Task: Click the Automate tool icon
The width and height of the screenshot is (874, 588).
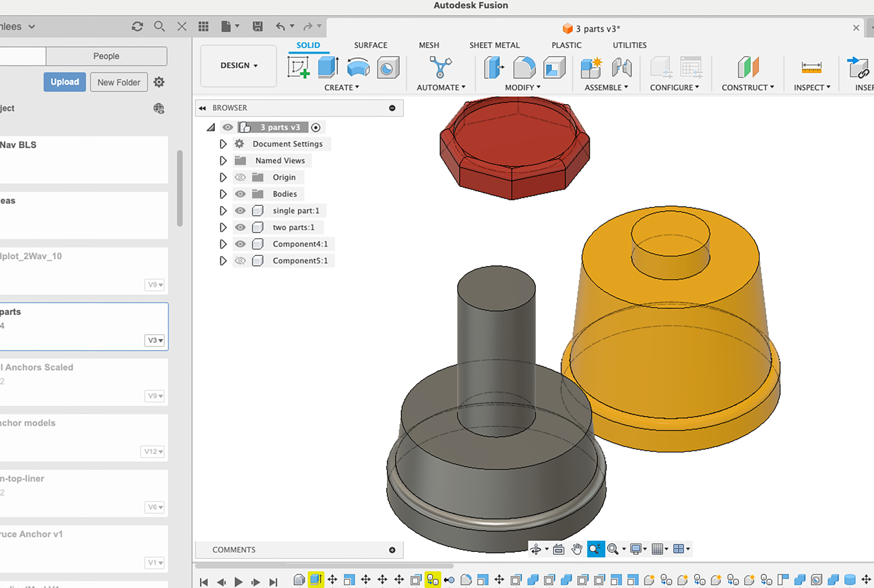Action: point(440,67)
